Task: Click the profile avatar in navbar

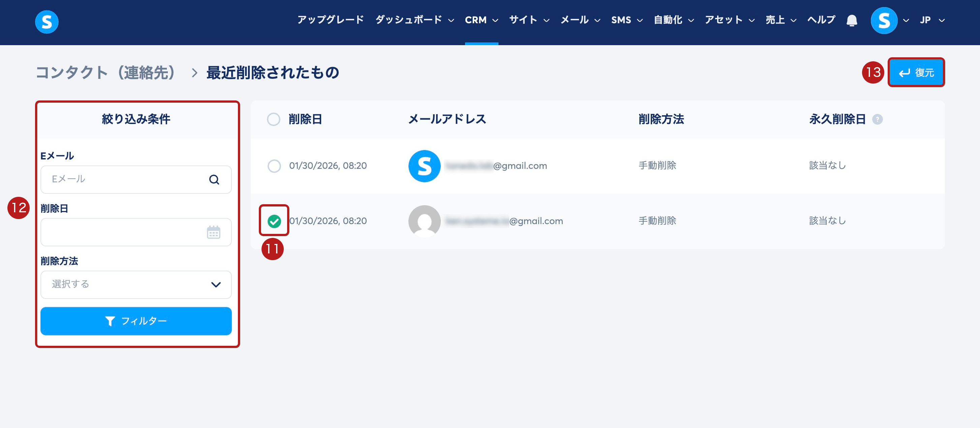Action: [x=883, y=20]
